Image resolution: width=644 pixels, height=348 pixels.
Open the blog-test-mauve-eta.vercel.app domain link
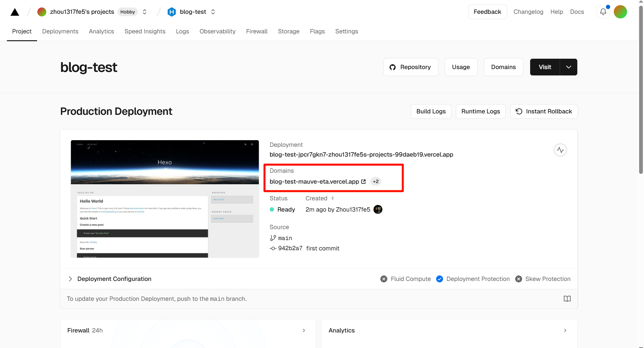[x=314, y=182]
